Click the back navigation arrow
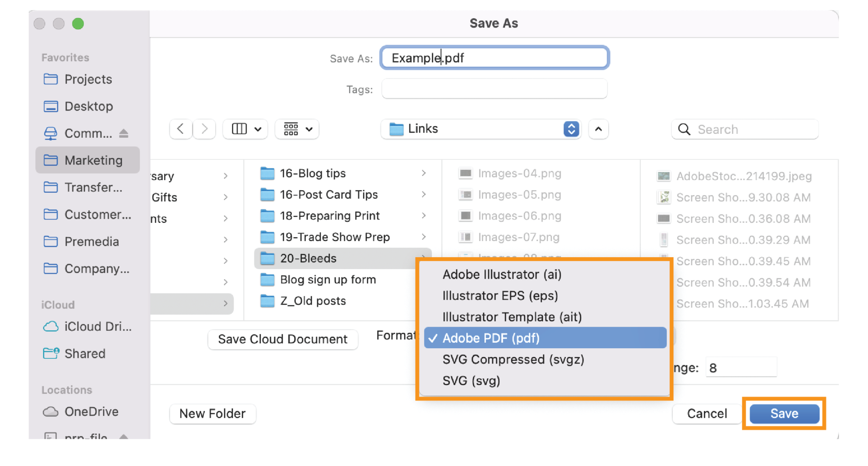The width and height of the screenshot is (868, 466). 180,129
